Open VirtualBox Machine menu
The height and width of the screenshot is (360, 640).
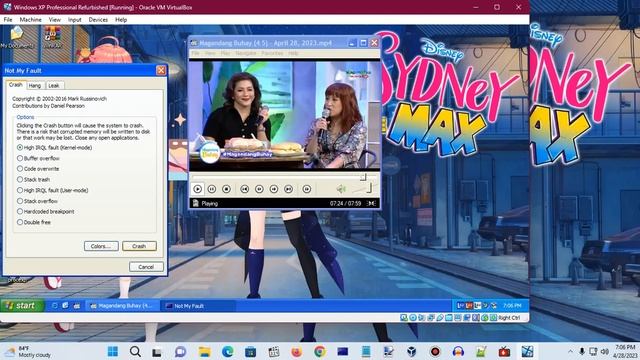[31, 20]
